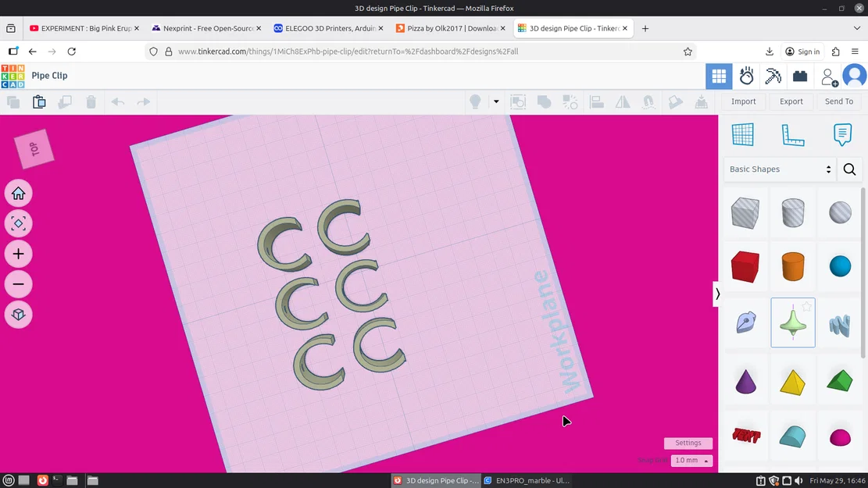Favorite the highlighted shape with star
The height and width of the screenshot is (488, 868).
pyautogui.click(x=807, y=307)
